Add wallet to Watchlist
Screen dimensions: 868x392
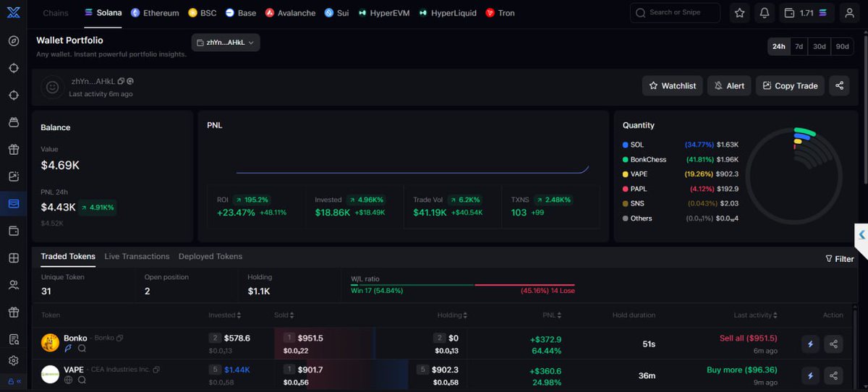point(672,85)
